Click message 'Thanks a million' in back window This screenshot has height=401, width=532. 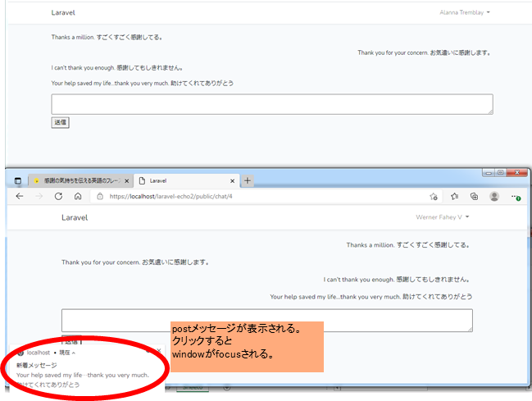pyautogui.click(x=107, y=38)
